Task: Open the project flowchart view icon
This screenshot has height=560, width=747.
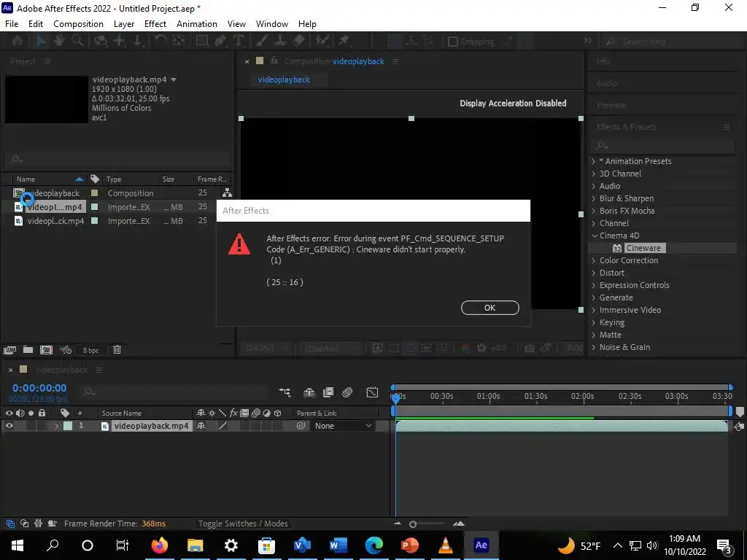Action: point(228,192)
